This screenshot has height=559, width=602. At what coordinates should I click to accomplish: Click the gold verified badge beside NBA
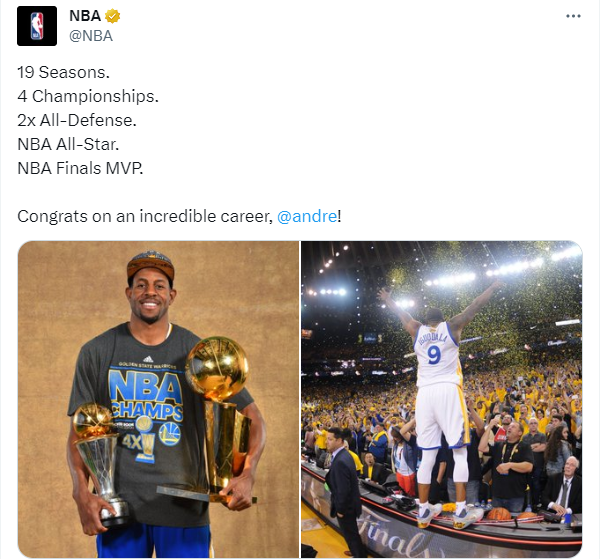[x=112, y=16]
